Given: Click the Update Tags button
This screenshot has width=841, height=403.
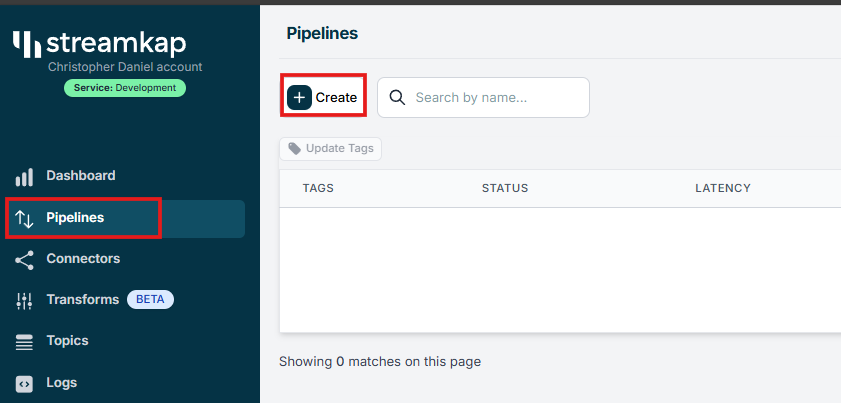Looking at the screenshot, I should (x=330, y=149).
